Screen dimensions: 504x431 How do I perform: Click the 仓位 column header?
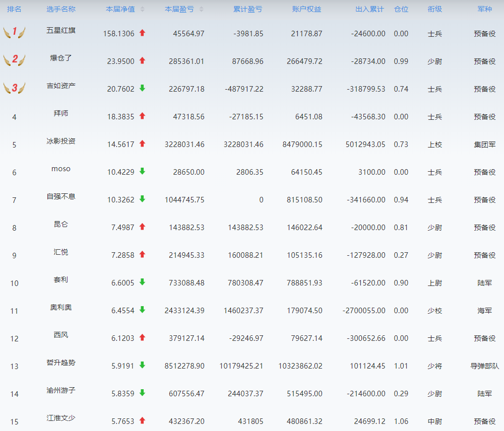[x=401, y=9]
